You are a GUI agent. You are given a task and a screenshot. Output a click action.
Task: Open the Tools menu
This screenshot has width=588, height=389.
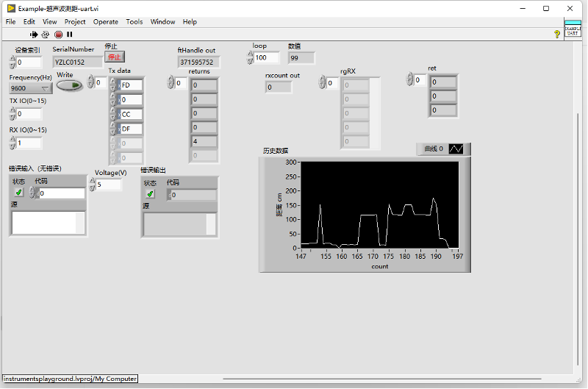coord(135,22)
